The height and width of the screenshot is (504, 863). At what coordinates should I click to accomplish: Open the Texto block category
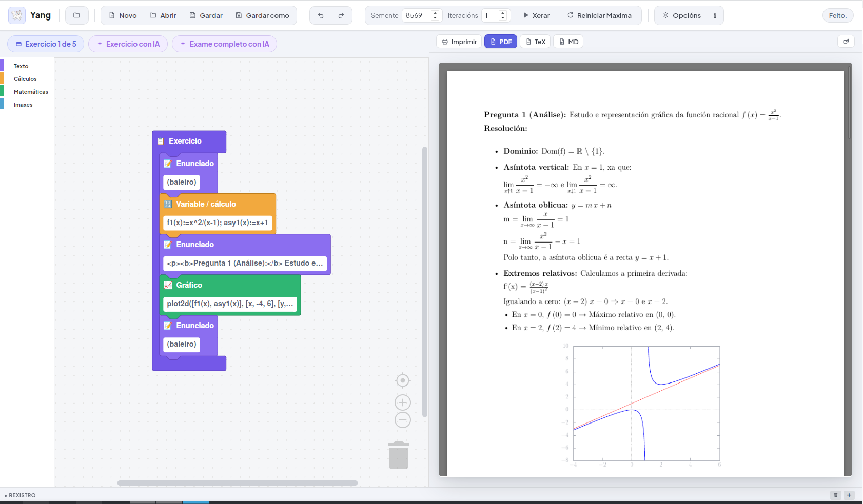[21, 66]
